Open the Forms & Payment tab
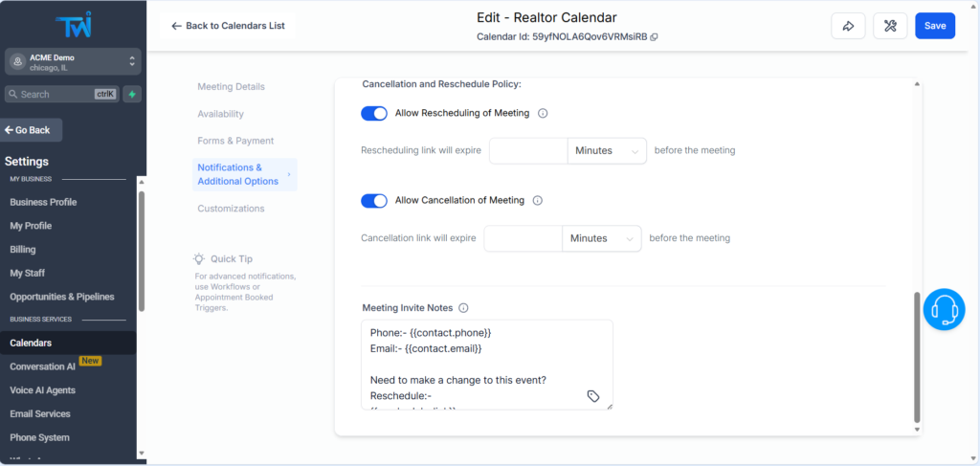 pyautogui.click(x=235, y=141)
